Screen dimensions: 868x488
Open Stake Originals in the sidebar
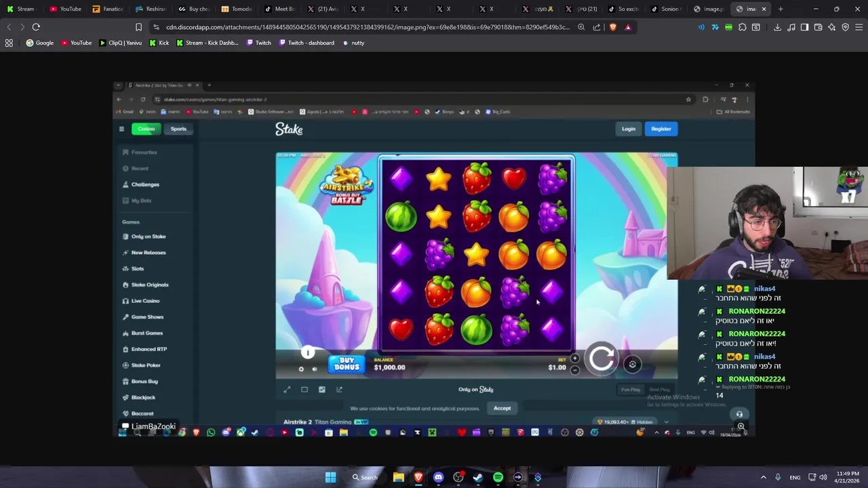[x=145, y=285]
